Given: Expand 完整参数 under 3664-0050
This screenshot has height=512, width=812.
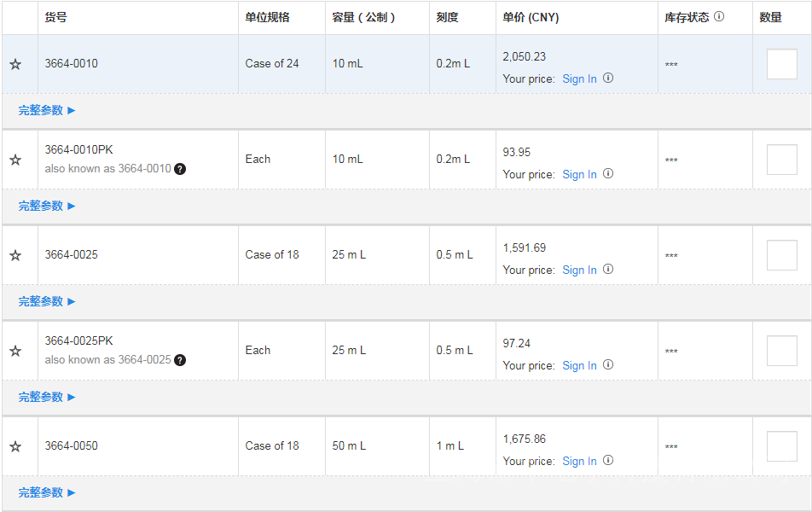Looking at the screenshot, I should click(47, 492).
